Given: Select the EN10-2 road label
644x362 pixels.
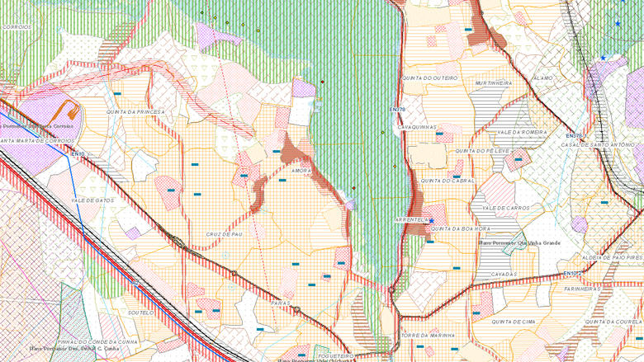Looking at the screenshot, I should click(574, 274).
